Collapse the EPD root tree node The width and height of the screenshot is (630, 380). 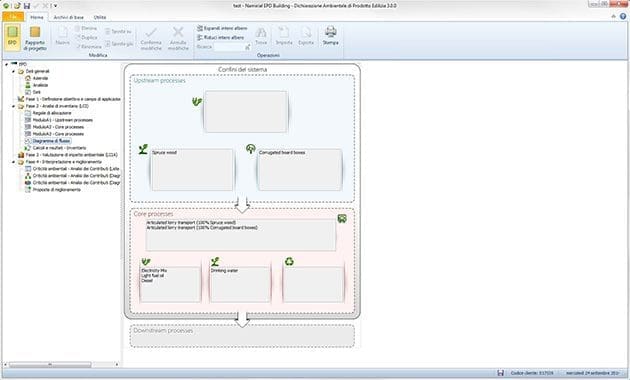7,64
